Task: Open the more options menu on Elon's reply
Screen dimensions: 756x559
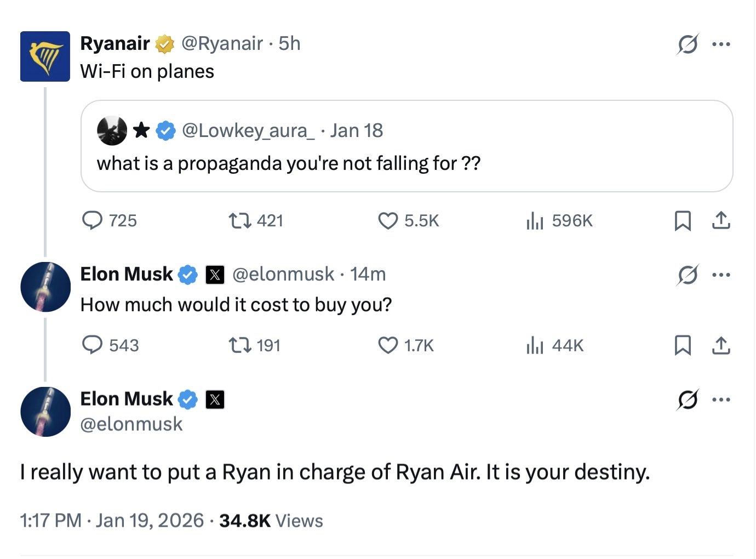Action: [x=722, y=275]
